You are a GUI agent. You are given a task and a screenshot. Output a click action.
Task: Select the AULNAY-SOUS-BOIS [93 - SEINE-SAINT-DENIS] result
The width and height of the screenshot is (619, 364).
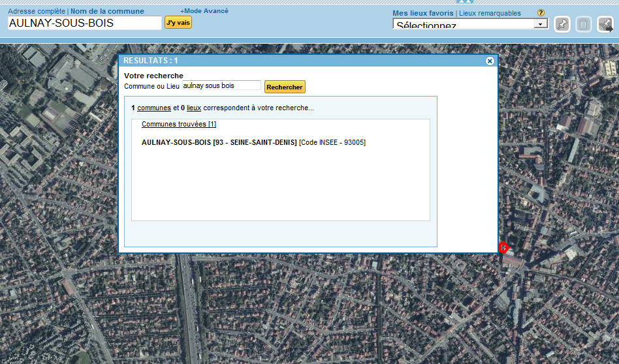coord(219,142)
